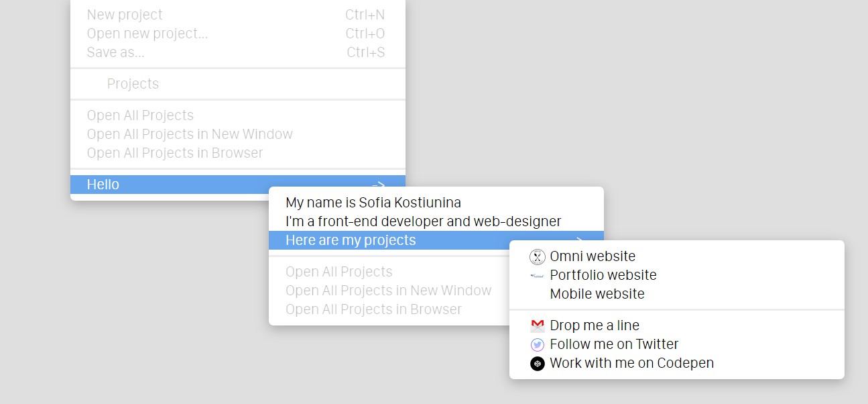Open the Mobile website link
The height and width of the screenshot is (404, 868).
point(597,294)
